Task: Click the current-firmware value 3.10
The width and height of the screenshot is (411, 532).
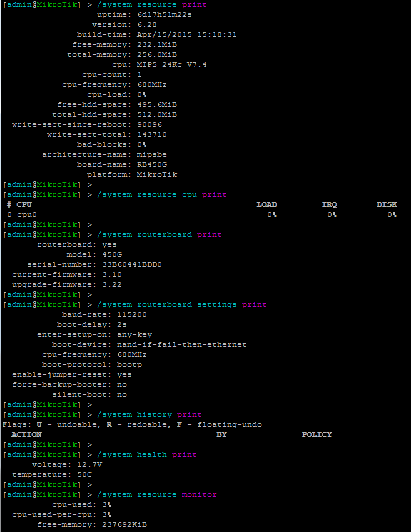Action: [x=112, y=274]
